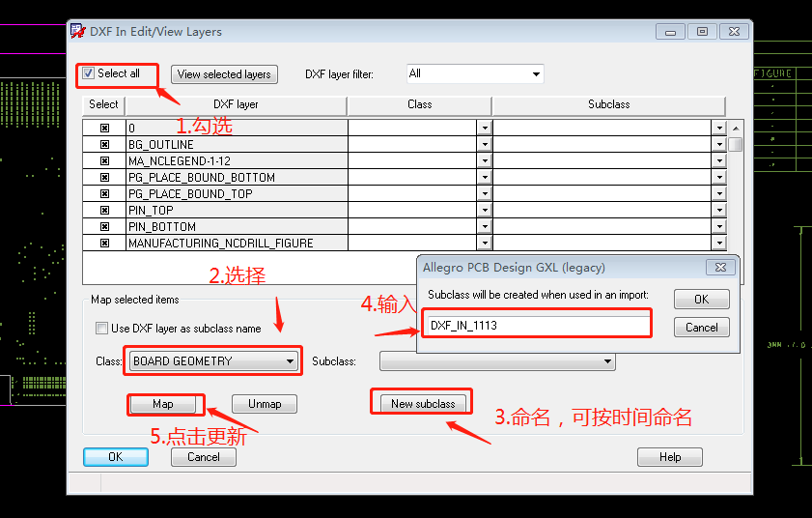Image resolution: width=812 pixels, height=518 pixels.
Task: Close the Allegro PCB Design GXL dialog
Action: pos(720,267)
